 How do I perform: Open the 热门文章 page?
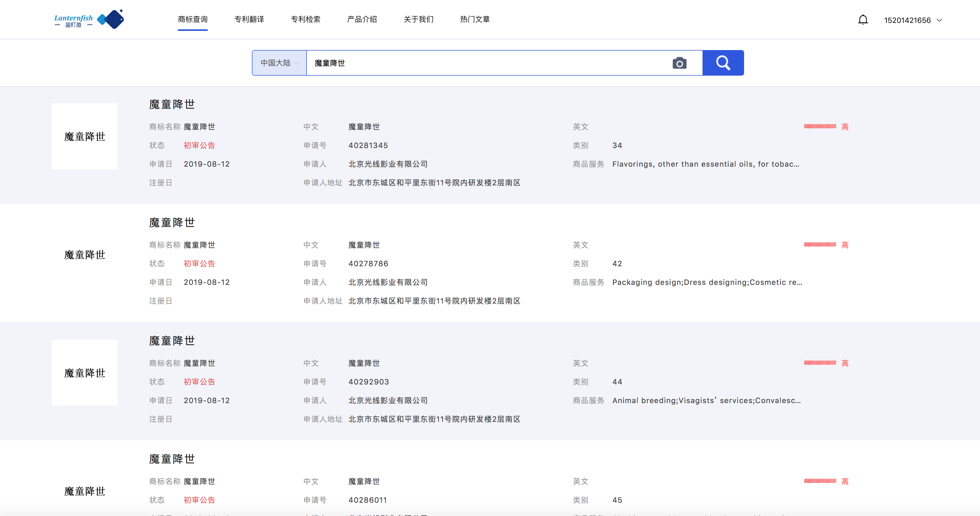(x=475, y=19)
